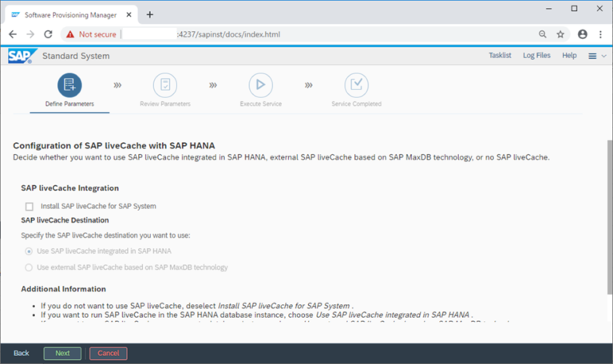This screenshot has width=613, height=364.
Task: Open the Help menu item
Action: (569, 56)
